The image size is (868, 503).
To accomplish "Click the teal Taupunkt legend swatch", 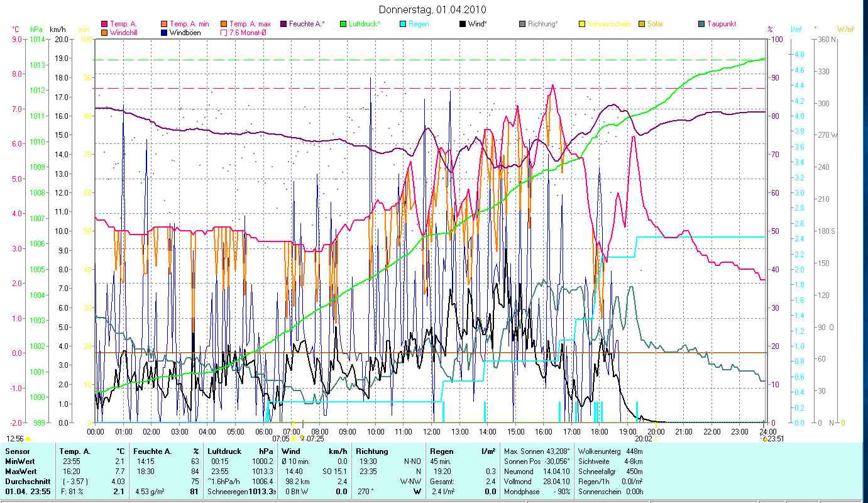I will (701, 24).
